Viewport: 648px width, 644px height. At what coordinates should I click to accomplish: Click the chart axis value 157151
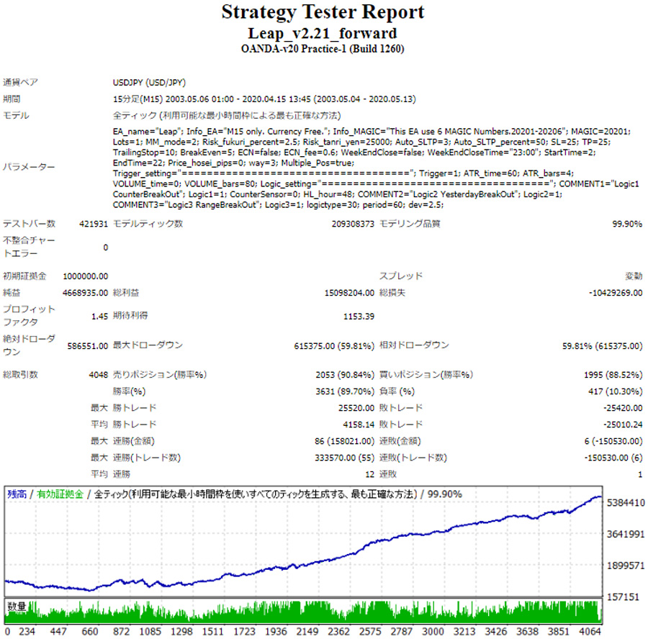(623, 597)
